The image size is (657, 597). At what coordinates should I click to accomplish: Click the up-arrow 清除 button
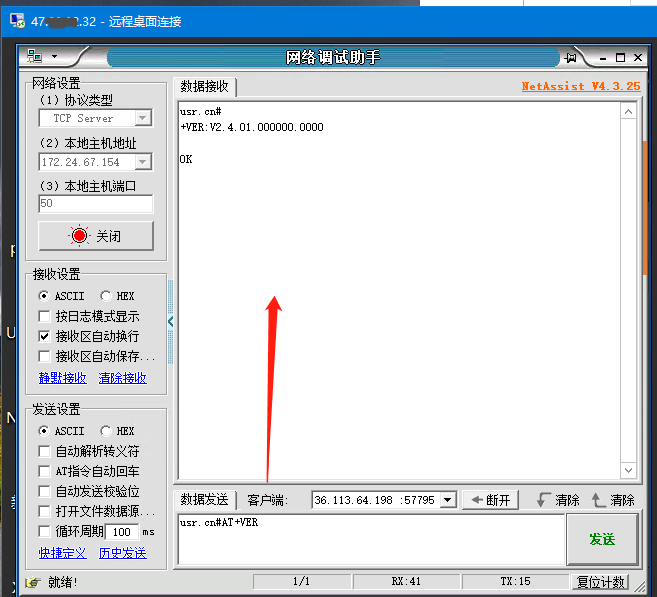[x=613, y=500]
